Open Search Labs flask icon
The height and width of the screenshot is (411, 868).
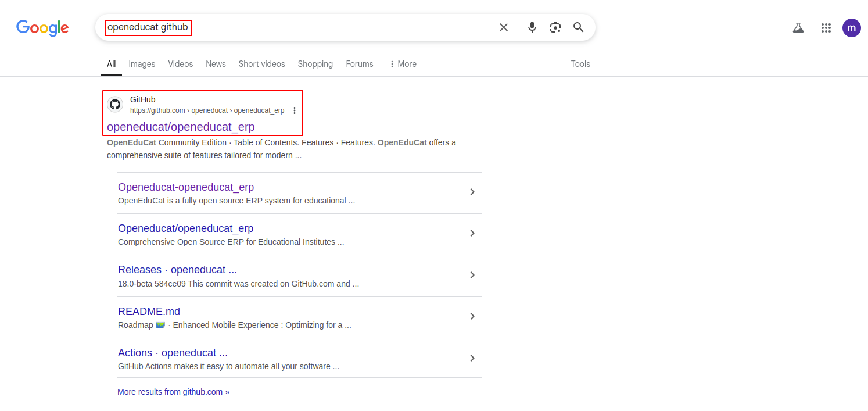[x=798, y=28]
